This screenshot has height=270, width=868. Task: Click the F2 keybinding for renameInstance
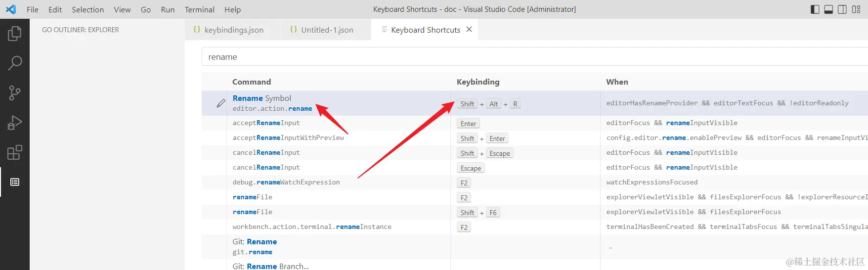click(464, 227)
